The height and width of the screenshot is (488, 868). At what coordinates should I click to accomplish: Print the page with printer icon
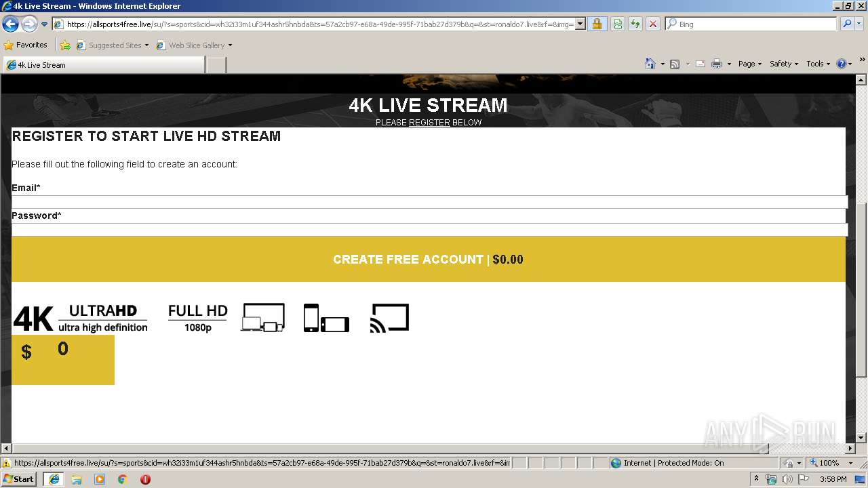(717, 64)
